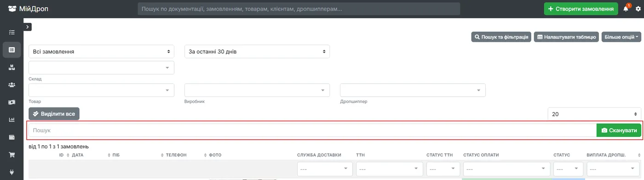This screenshot has height=180, width=644.
Task: Open filter dropdown under Виплата дропш.
Action: pos(613,169)
